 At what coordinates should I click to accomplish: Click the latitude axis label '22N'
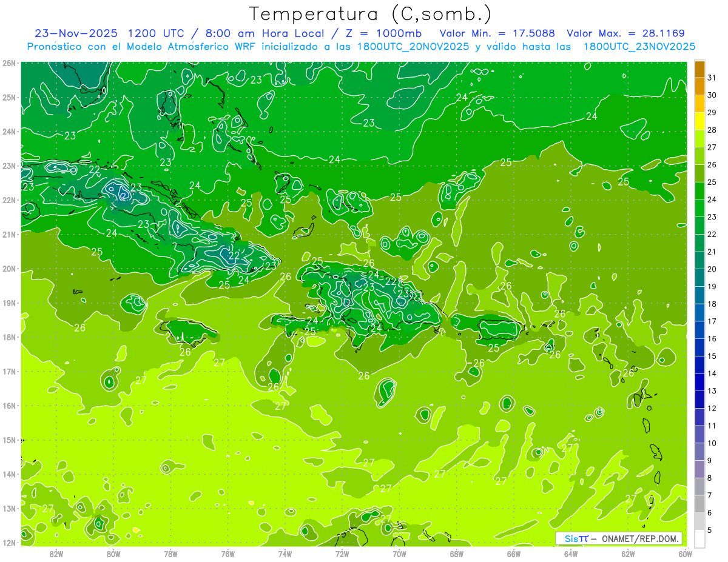[9, 200]
